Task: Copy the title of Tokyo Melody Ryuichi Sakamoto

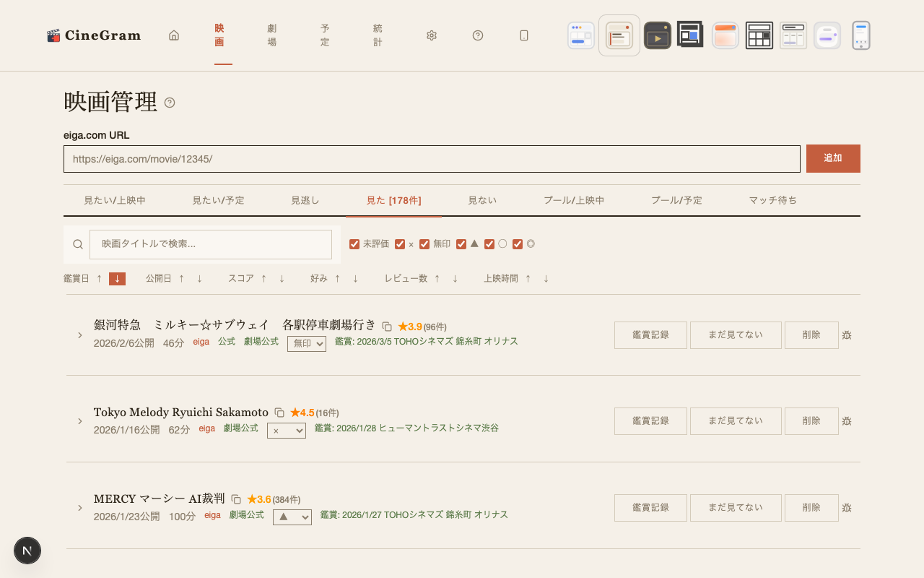Action: point(279,413)
